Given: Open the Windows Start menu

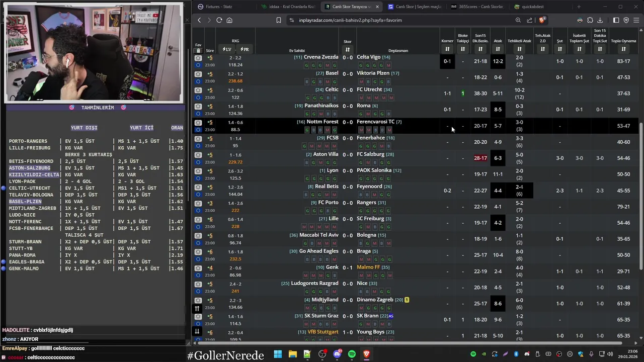Looking at the screenshot, I should point(278,354).
